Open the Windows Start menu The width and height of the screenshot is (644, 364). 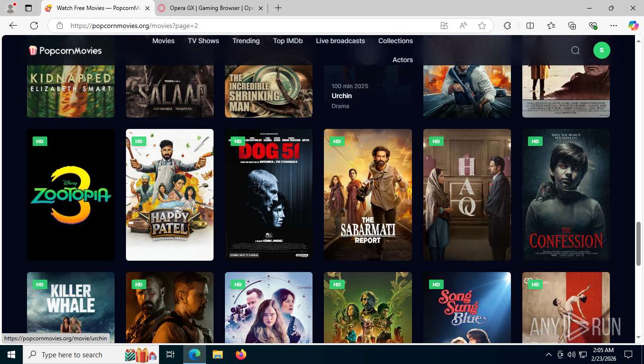[11, 355]
